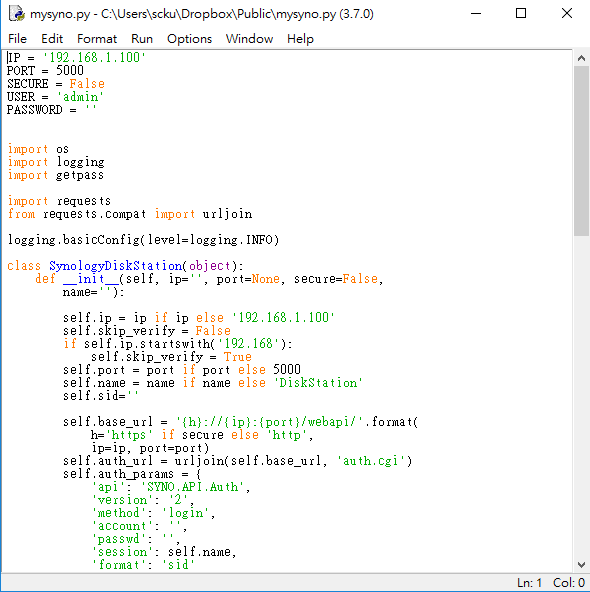
Task: Click the 'import os' line
Action: tap(38, 149)
